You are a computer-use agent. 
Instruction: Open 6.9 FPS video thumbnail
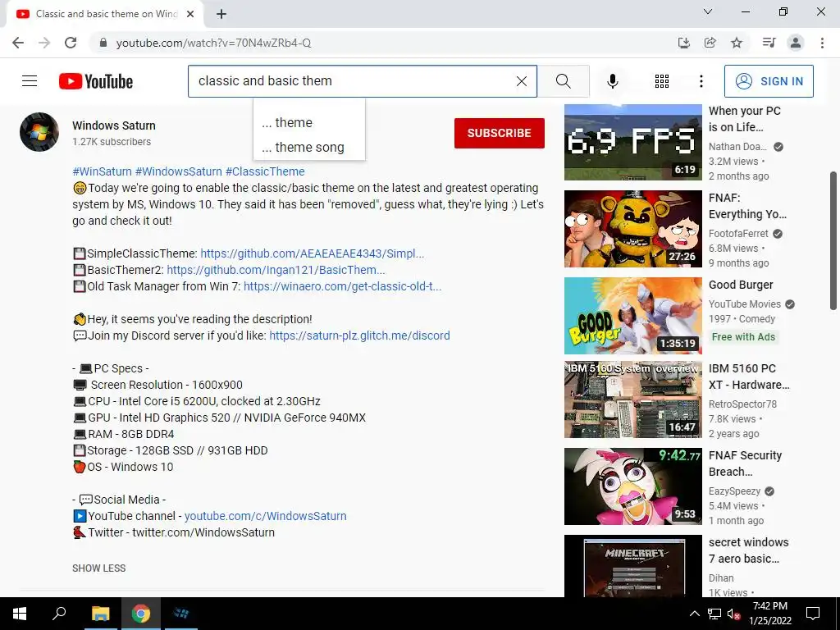tap(632, 142)
